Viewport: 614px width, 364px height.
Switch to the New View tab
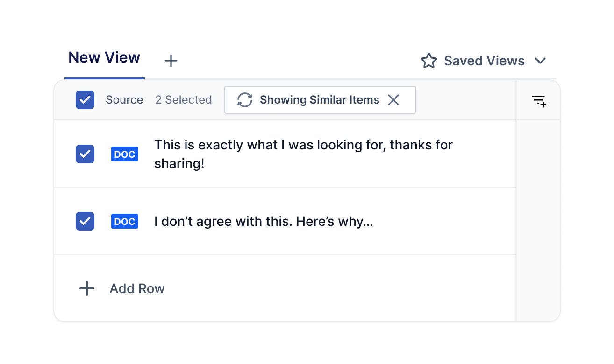[104, 57]
